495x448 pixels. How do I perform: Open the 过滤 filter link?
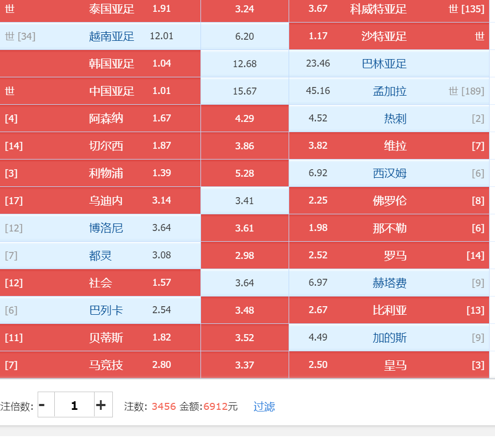pyautogui.click(x=264, y=406)
